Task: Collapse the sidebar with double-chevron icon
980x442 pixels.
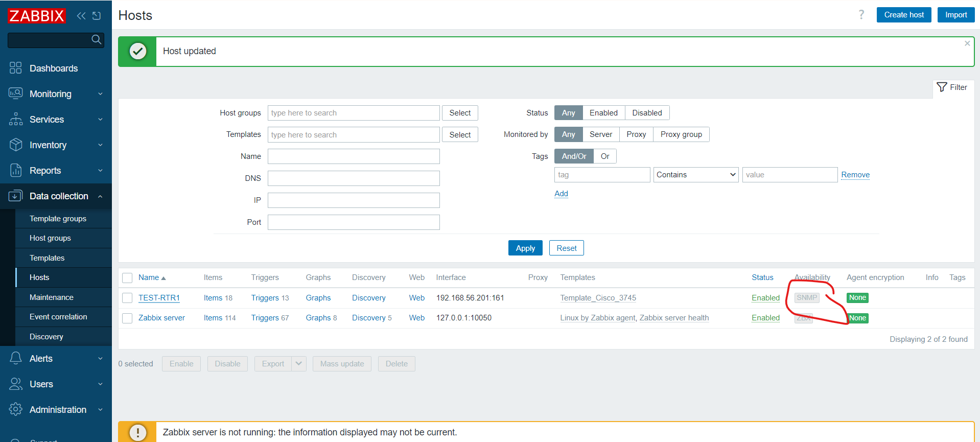Action: pyautogui.click(x=81, y=16)
